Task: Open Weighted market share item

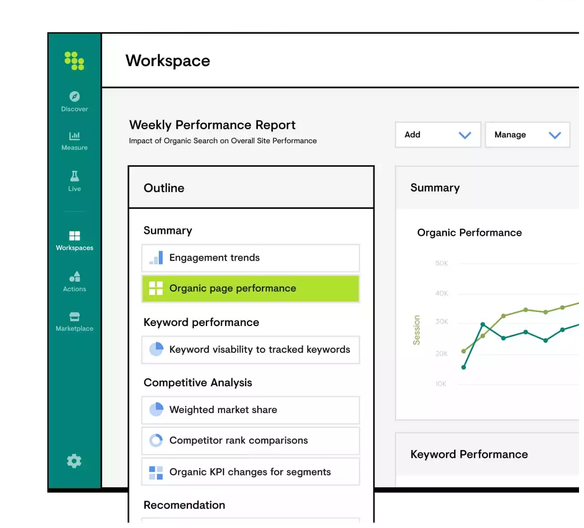Action: (x=251, y=410)
